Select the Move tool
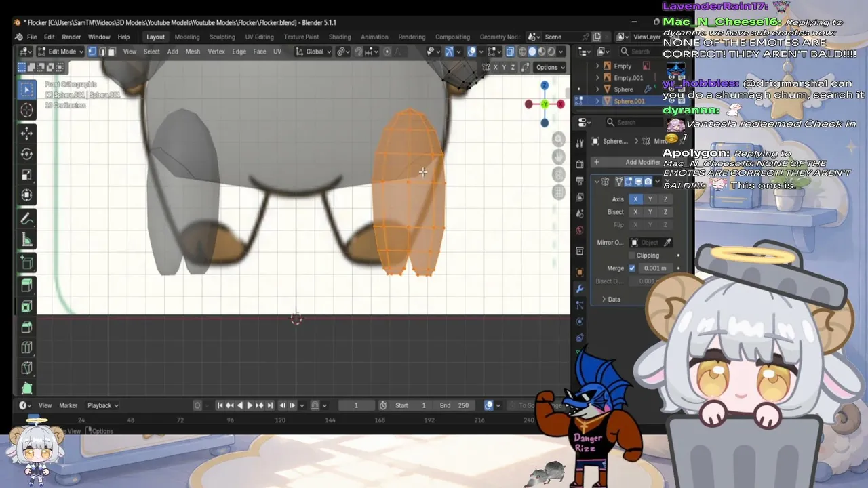The image size is (868, 488). pyautogui.click(x=27, y=134)
